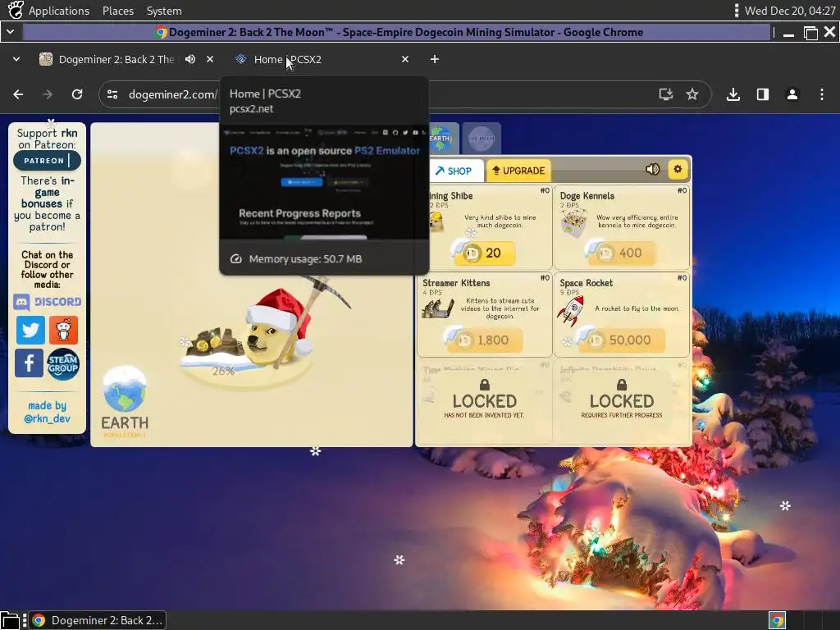
Task: Toggle game sound speaker icon
Action: pyautogui.click(x=652, y=169)
